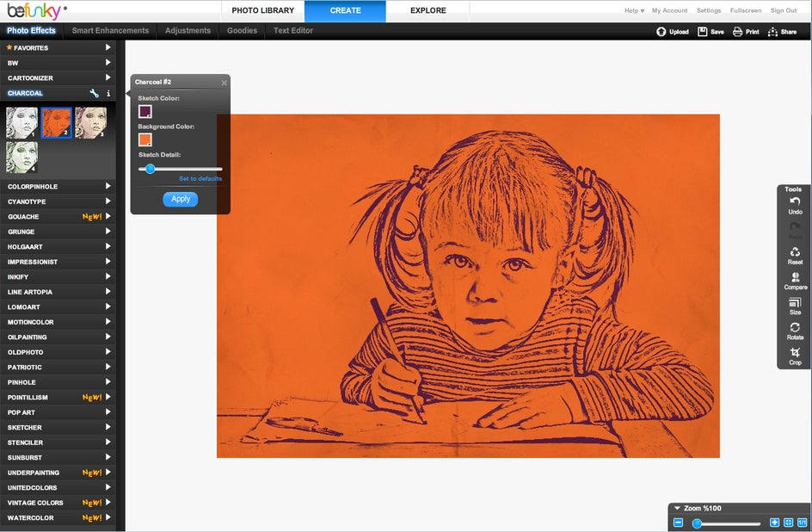
Task: Click the 1:1 actual size icon
Action: (x=802, y=523)
